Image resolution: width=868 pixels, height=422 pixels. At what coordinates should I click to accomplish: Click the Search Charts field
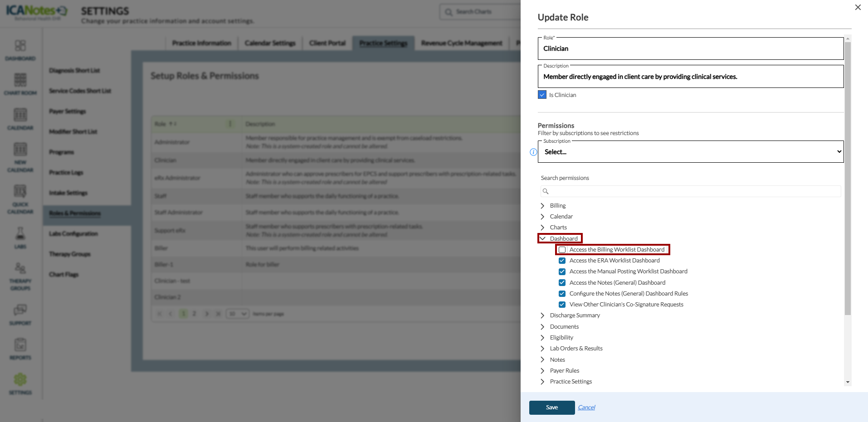481,12
